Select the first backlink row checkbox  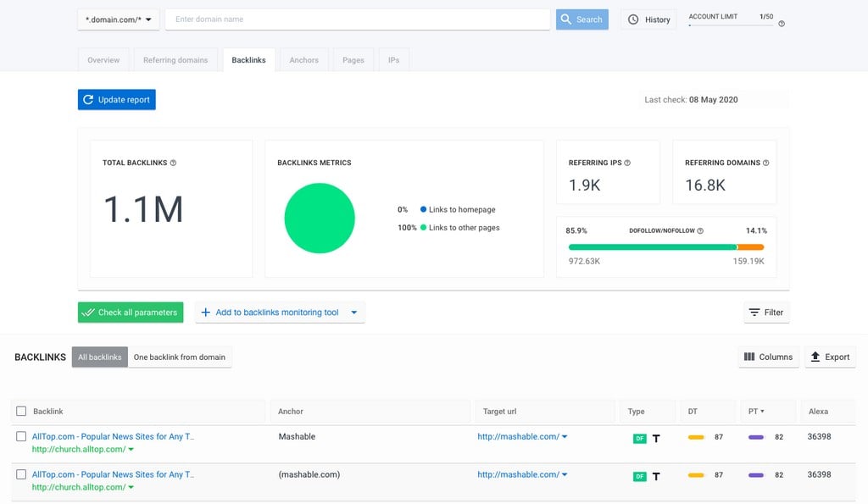pos(21,436)
